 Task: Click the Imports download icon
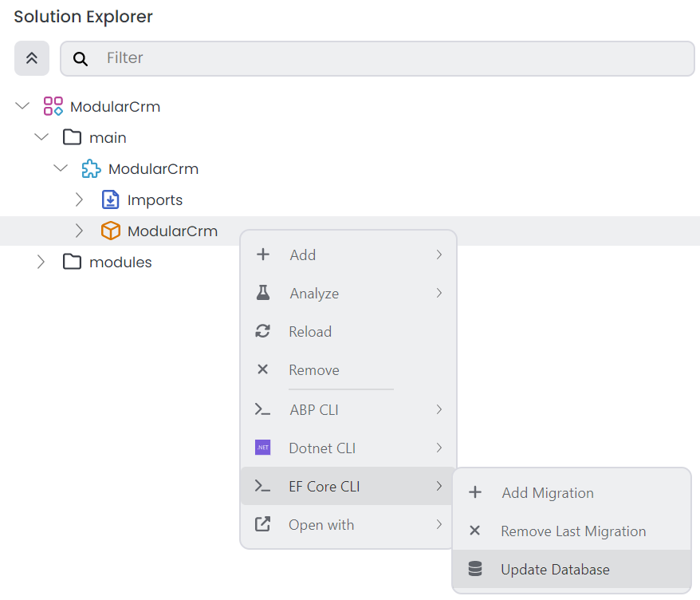tap(110, 199)
